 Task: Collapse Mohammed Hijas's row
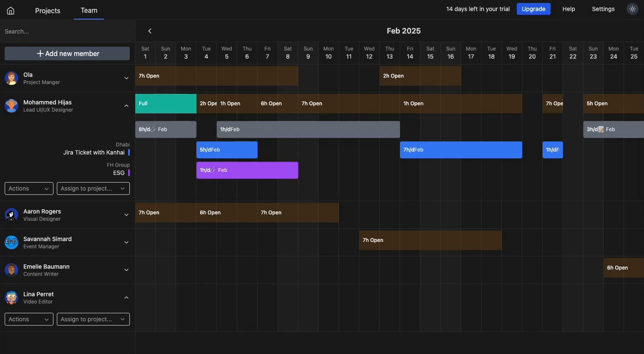(126, 106)
